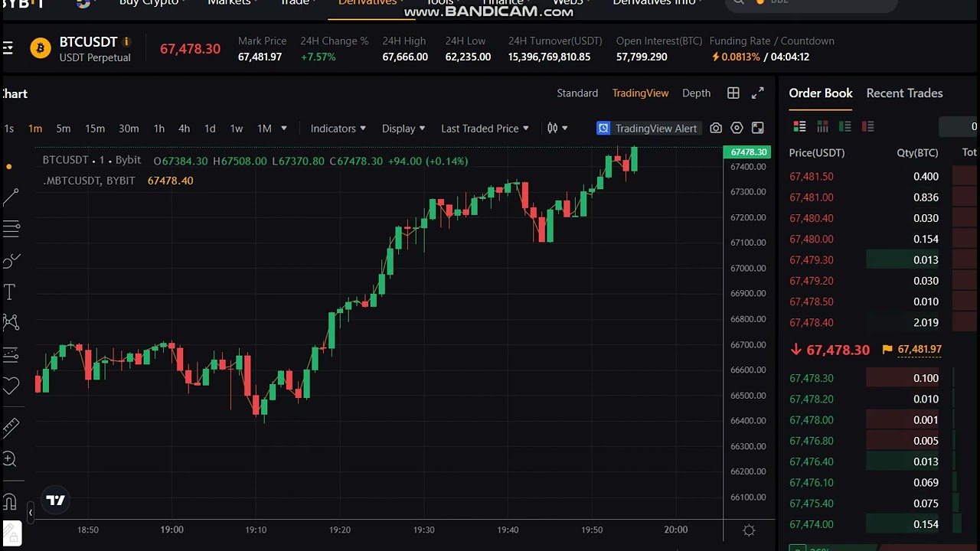
Task: Open the forecasting and measurement tools
Action: (x=11, y=354)
